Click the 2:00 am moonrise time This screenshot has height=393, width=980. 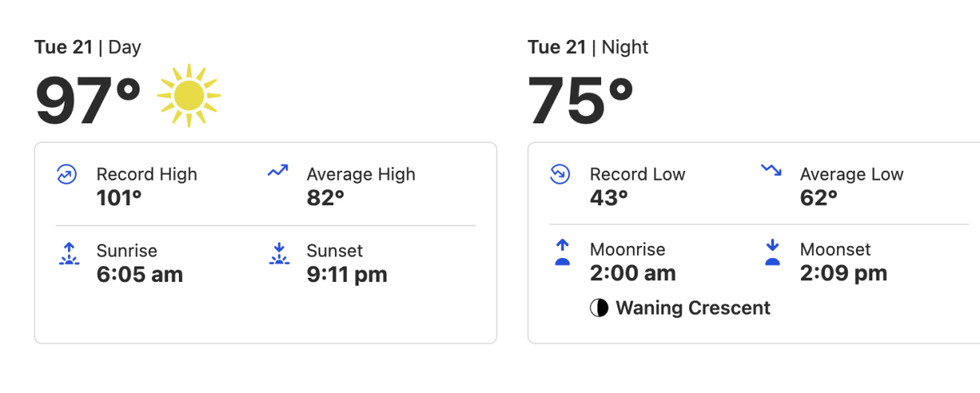[633, 274]
